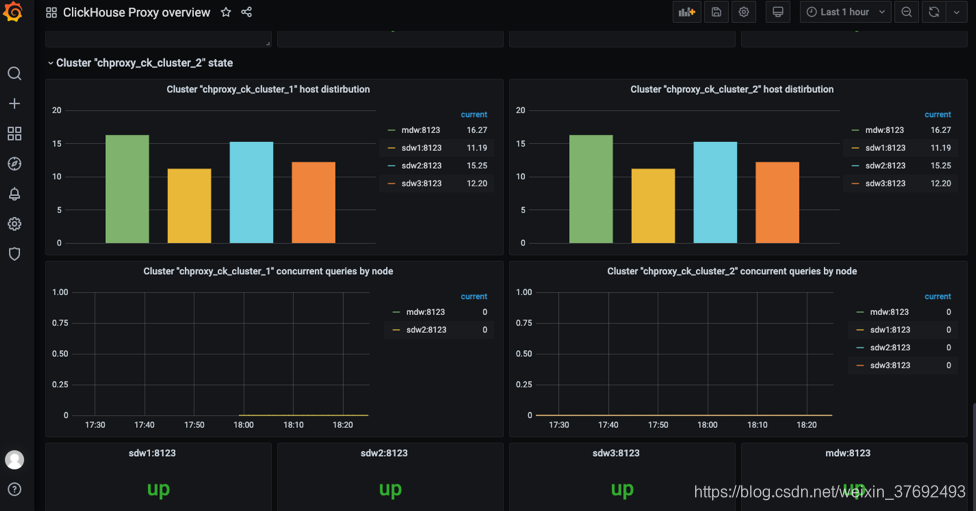This screenshot has height=511, width=976.
Task: Open sdw2:8123 status panel title
Action: coord(384,453)
